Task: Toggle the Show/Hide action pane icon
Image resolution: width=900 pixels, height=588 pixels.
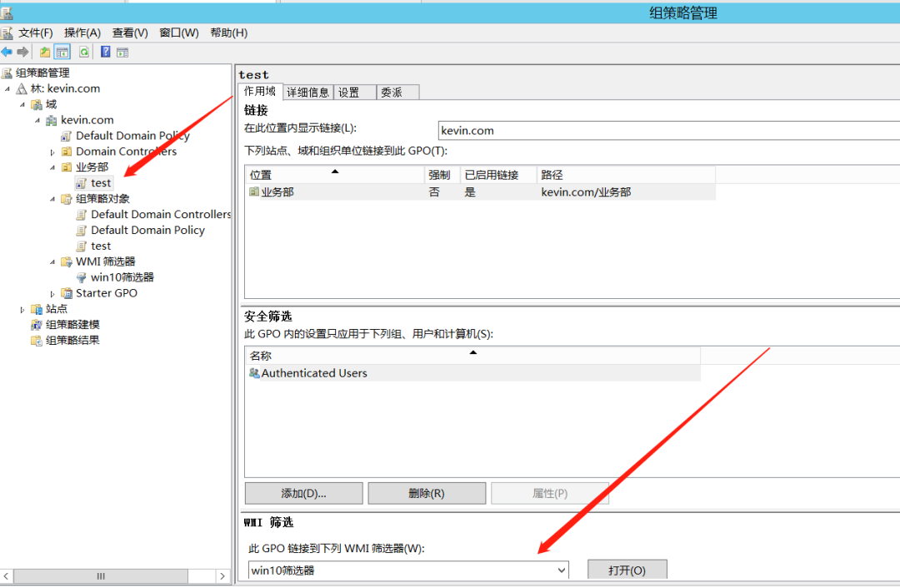Action: pyautogui.click(x=122, y=52)
